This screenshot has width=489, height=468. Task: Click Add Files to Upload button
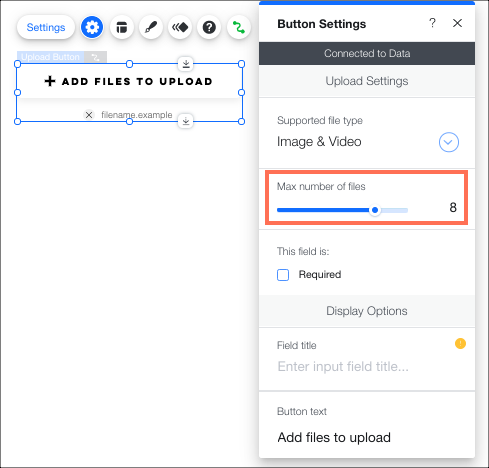[x=129, y=81]
